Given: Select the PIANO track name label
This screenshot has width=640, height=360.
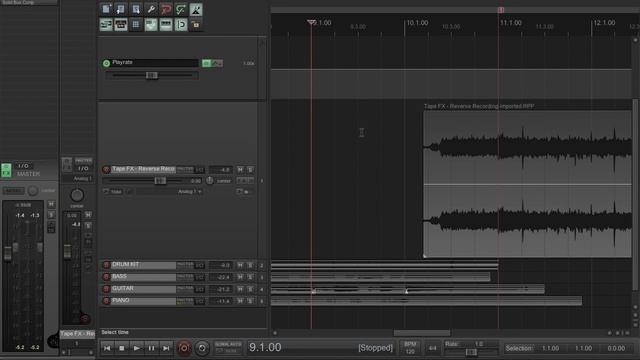Looking at the screenshot, I should pos(143,300).
